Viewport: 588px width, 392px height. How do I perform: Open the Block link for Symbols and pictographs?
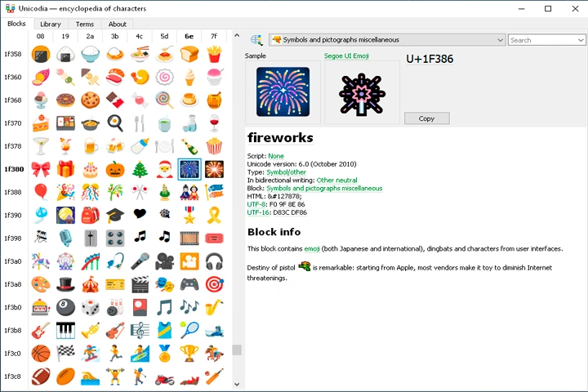click(324, 188)
